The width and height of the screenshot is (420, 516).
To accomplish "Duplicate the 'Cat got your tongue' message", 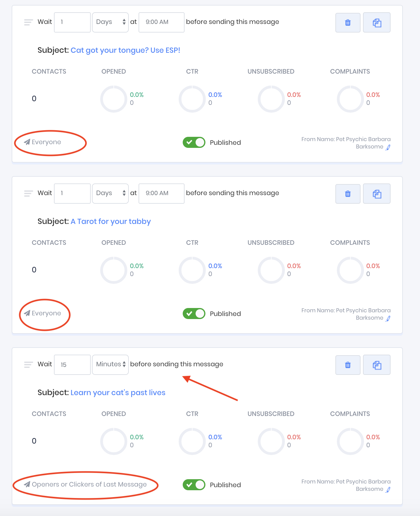I will (376, 22).
